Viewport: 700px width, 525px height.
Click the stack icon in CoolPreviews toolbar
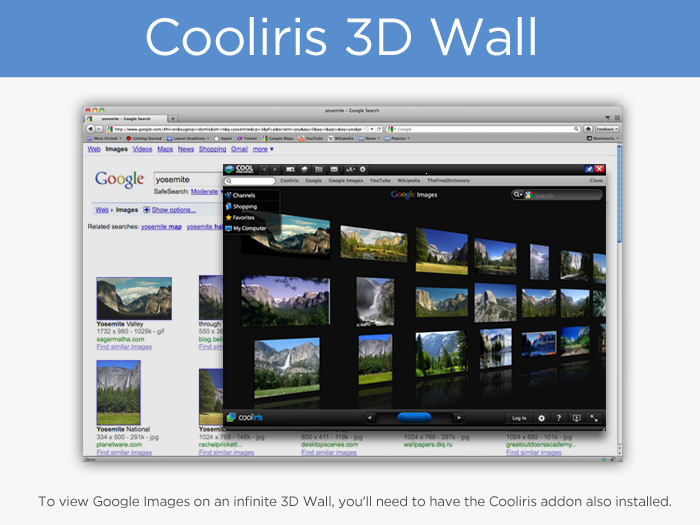coord(304,169)
